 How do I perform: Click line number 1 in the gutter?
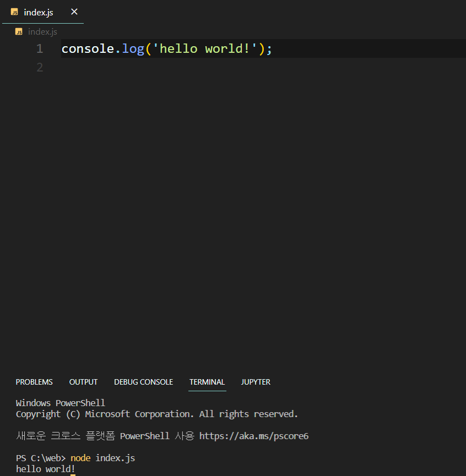click(40, 48)
